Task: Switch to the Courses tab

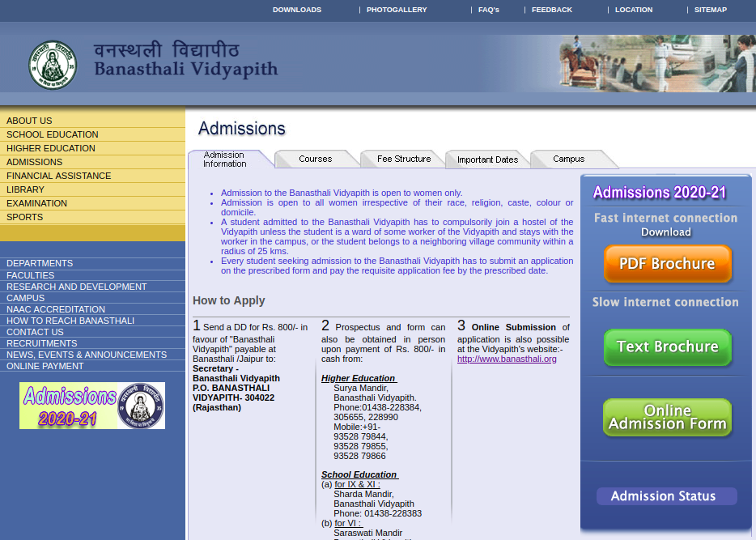Action: (316, 159)
